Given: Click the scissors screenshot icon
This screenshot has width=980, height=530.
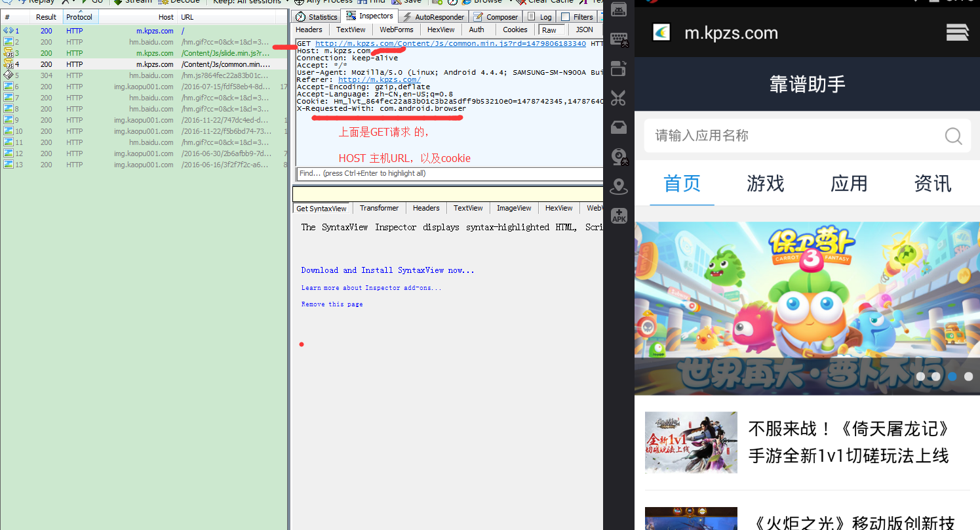Looking at the screenshot, I should (x=618, y=98).
